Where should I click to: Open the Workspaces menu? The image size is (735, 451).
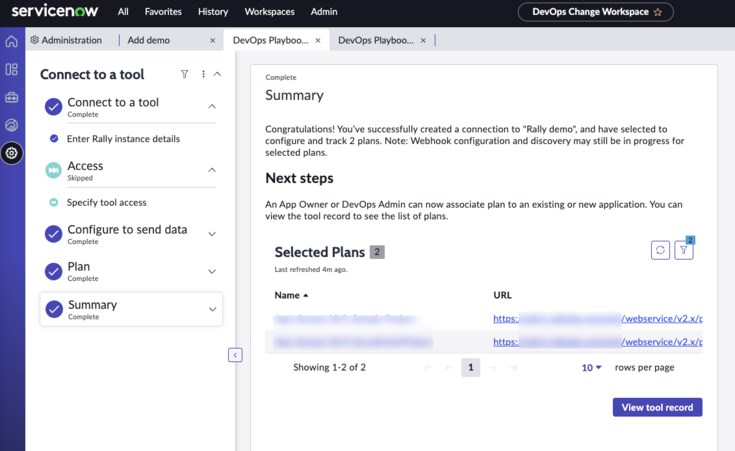pyautogui.click(x=270, y=12)
